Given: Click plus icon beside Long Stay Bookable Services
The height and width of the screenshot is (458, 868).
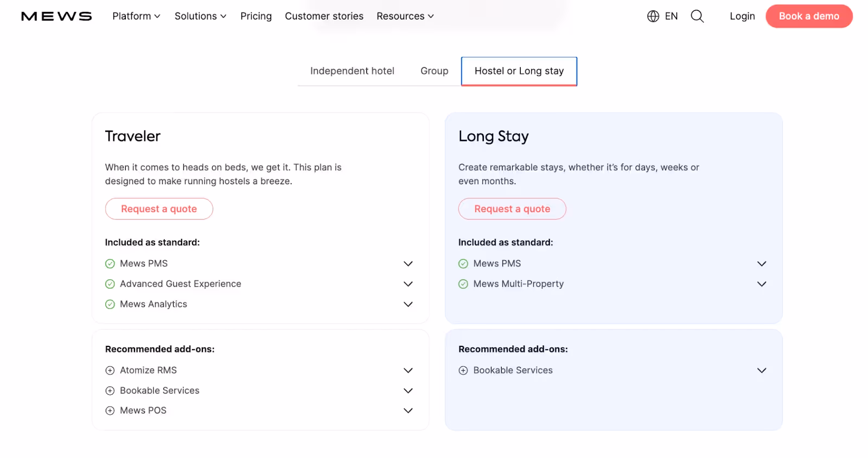Looking at the screenshot, I should [x=463, y=371].
